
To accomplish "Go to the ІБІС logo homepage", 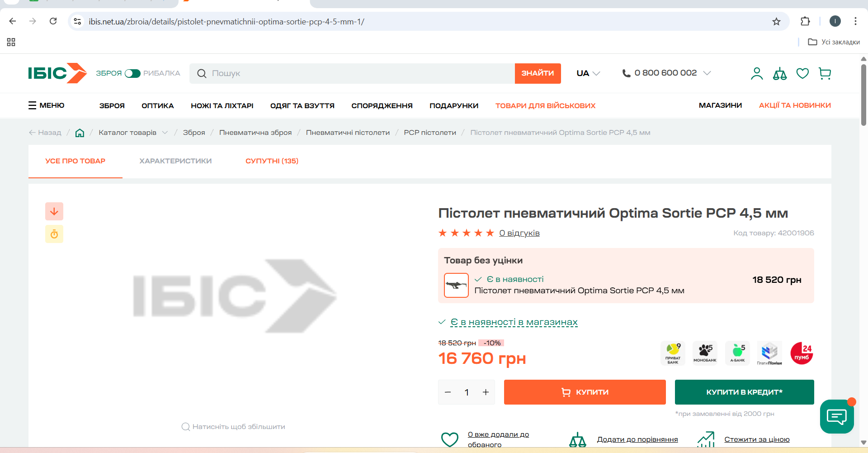I will coord(57,73).
